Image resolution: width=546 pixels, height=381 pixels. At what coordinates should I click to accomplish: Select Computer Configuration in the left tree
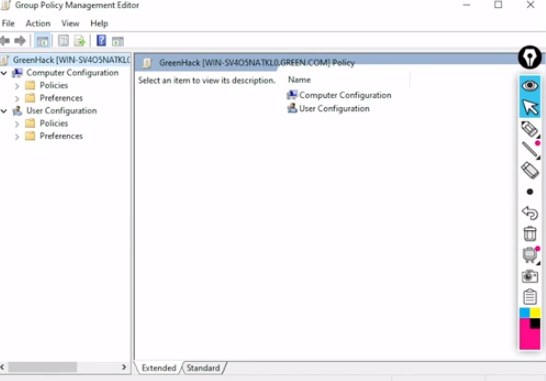72,73
